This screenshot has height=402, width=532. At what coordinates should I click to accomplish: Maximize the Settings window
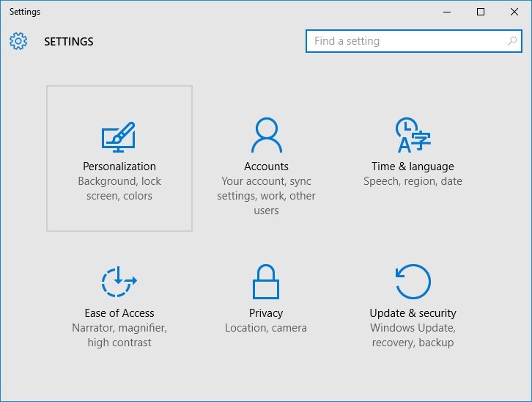click(481, 12)
